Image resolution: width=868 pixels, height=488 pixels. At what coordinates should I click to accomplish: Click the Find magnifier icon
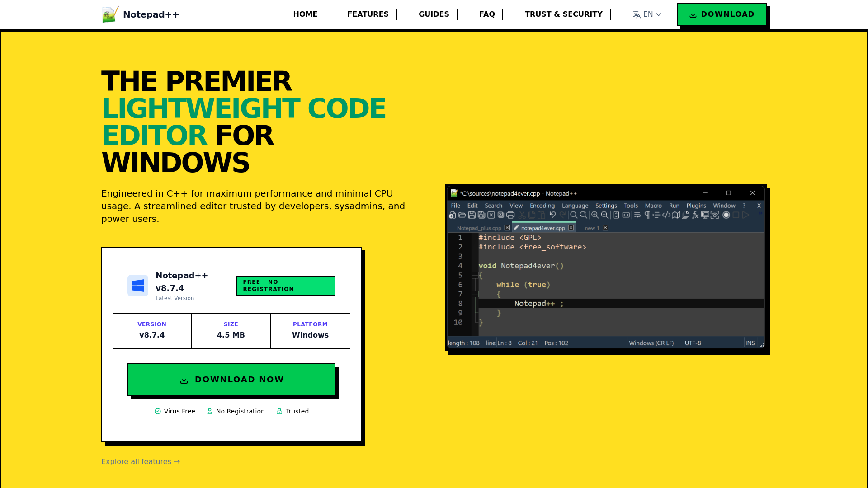click(574, 215)
